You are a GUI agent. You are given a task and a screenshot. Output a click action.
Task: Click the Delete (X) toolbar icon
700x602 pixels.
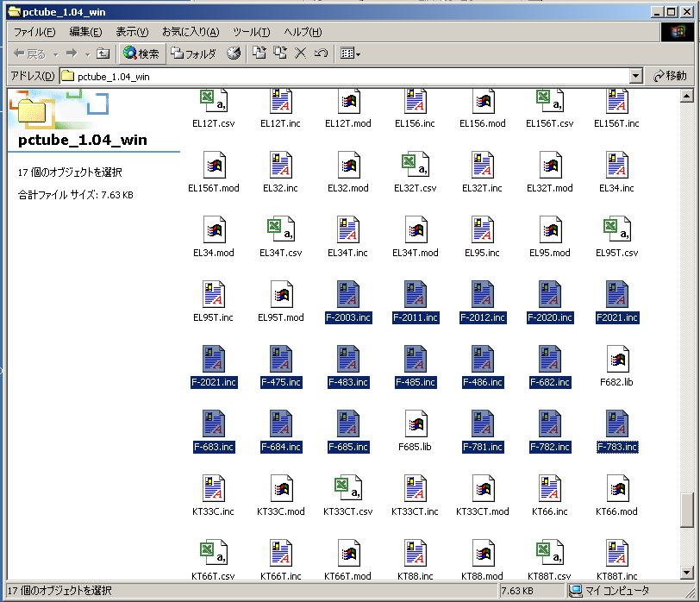pos(301,53)
